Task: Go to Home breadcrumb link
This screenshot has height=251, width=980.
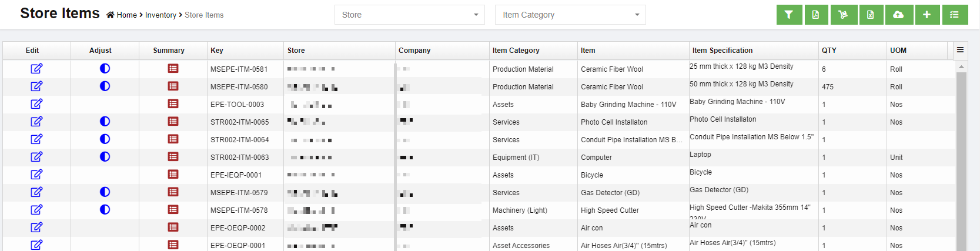Action: point(126,15)
